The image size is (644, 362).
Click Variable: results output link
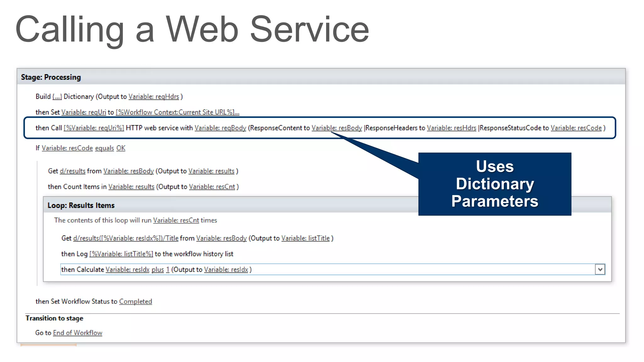(211, 171)
